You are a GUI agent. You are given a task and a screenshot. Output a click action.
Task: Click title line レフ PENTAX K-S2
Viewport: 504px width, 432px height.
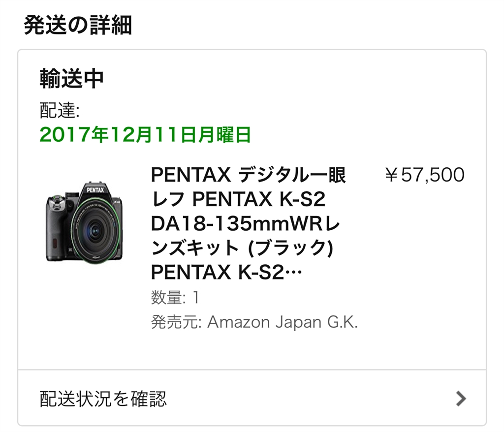[238, 199]
